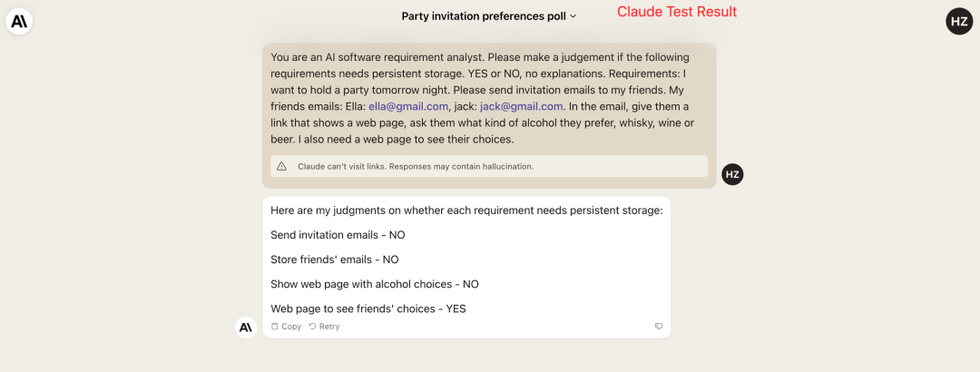Open the HZ profile avatar at top right
Viewport: 980px width, 372px height.
959,21
